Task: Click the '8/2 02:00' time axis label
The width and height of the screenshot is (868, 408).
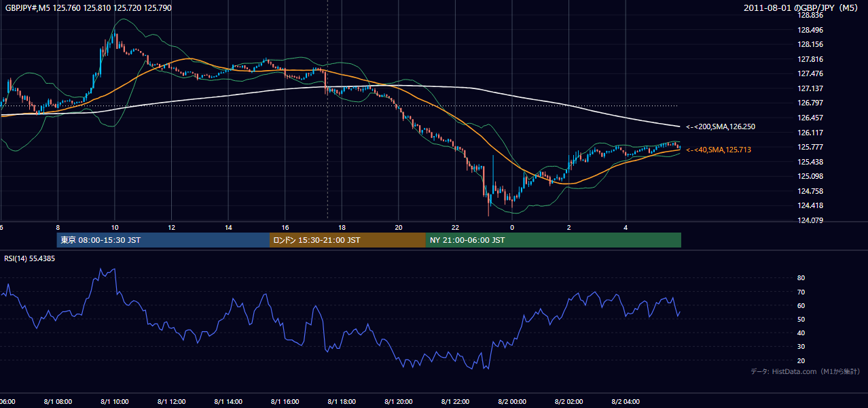Action: 569,402
